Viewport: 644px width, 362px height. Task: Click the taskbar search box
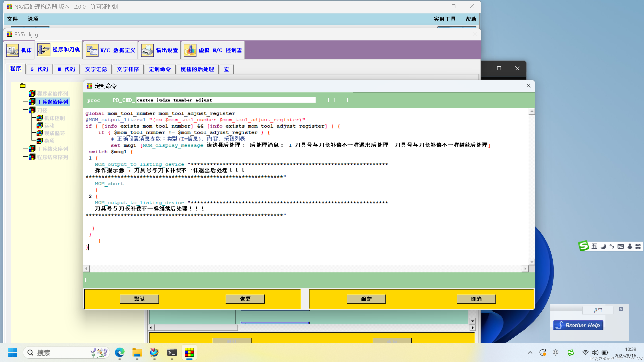(x=66, y=353)
